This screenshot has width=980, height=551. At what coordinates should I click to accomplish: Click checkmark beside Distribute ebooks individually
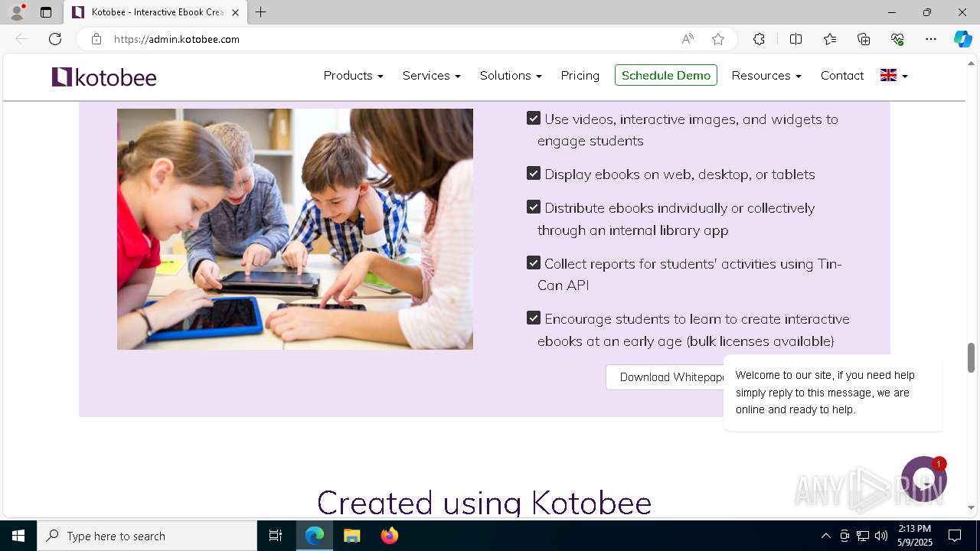pyautogui.click(x=534, y=207)
